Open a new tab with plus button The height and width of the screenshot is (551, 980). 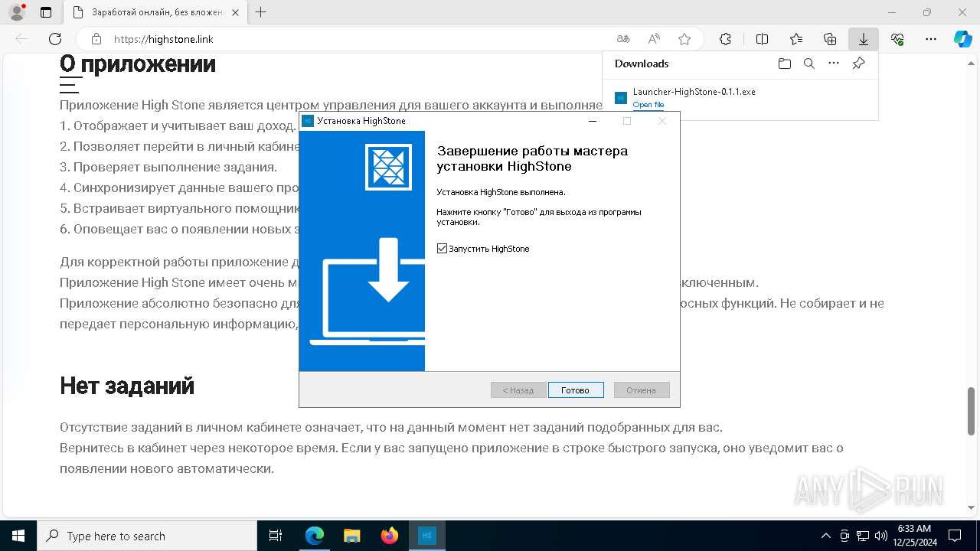[261, 12]
